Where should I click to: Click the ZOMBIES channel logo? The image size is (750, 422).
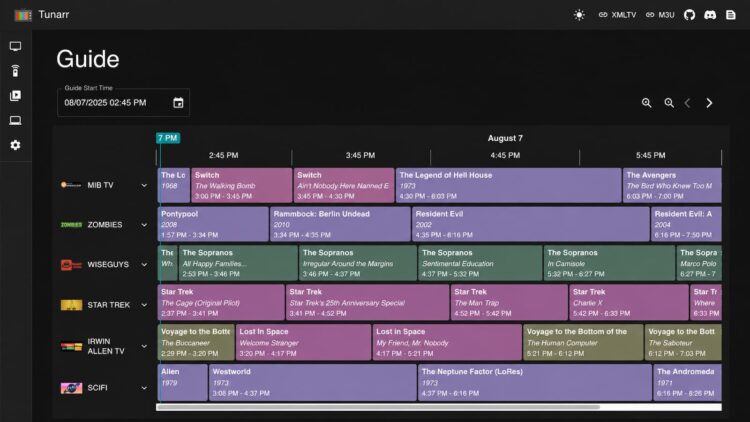tap(71, 225)
